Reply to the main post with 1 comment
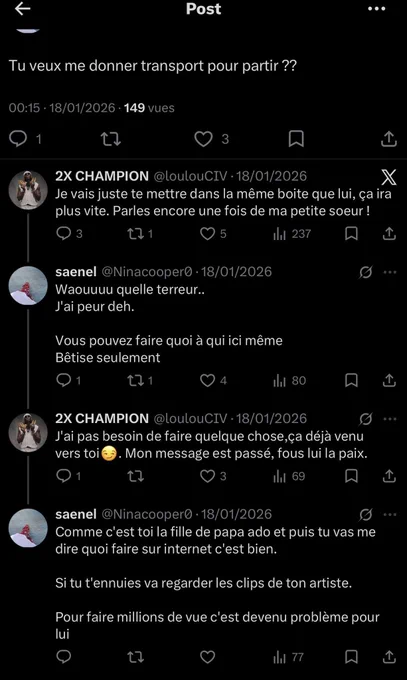The width and height of the screenshot is (407, 680). pos(19,139)
